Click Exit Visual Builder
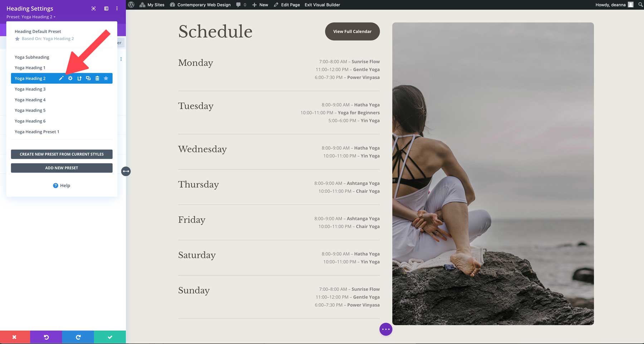644x344 pixels. coord(321,5)
